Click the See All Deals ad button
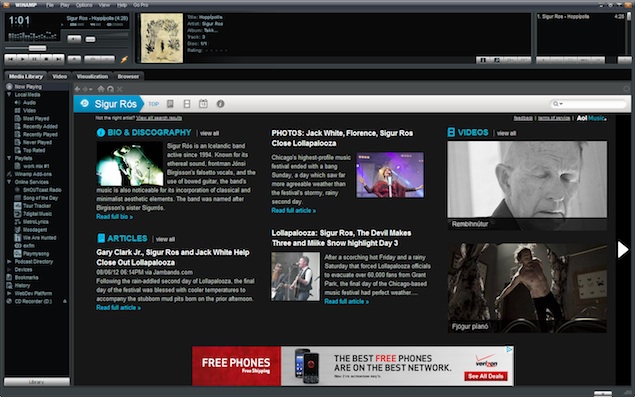635x397 pixels. pyautogui.click(x=486, y=376)
